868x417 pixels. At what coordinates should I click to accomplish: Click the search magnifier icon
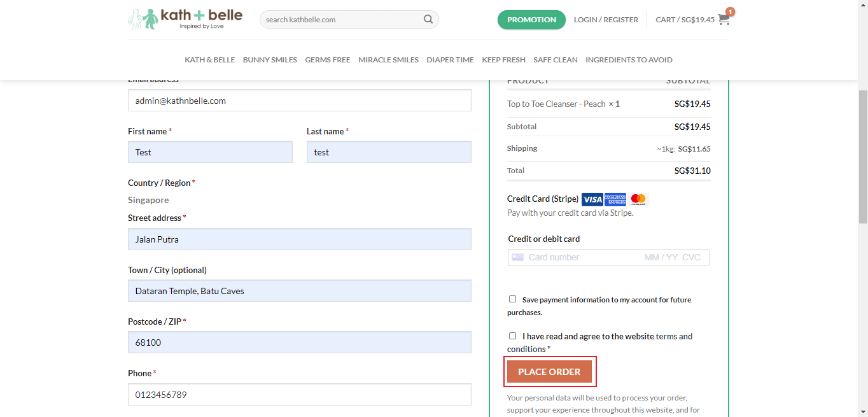pyautogui.click(x=428, y=19)
